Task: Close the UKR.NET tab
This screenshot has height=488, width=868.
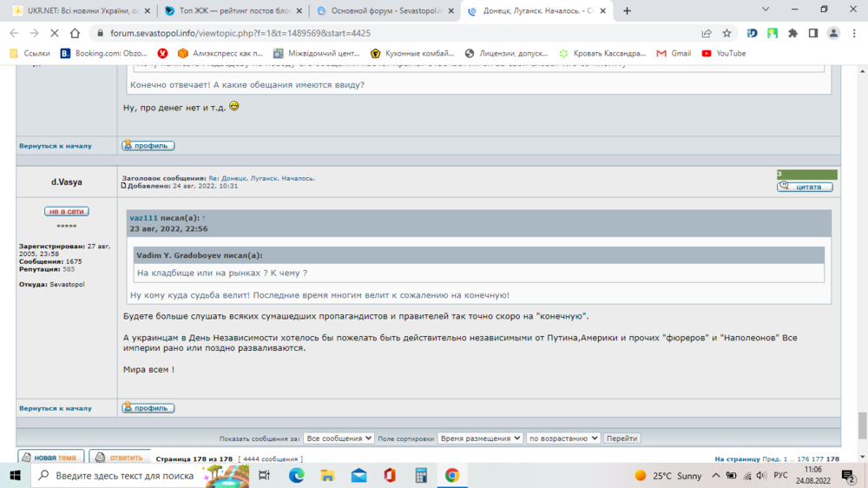Action: [x=148, y=10]
